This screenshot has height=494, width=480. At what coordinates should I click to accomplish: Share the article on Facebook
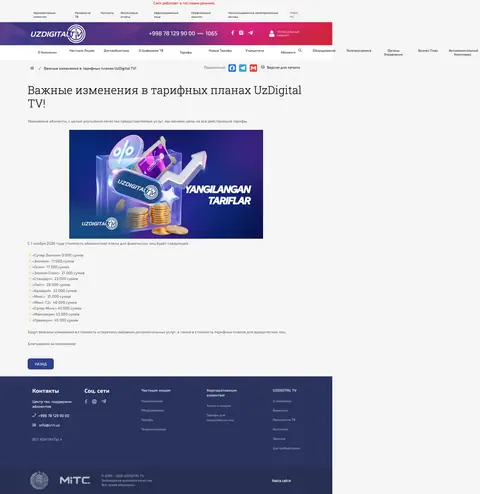232,68
